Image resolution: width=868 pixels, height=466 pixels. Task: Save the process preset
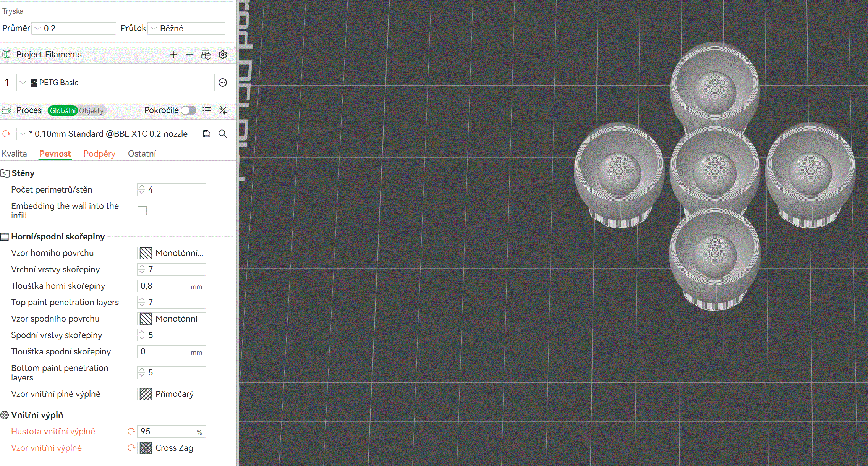(207, 134)
